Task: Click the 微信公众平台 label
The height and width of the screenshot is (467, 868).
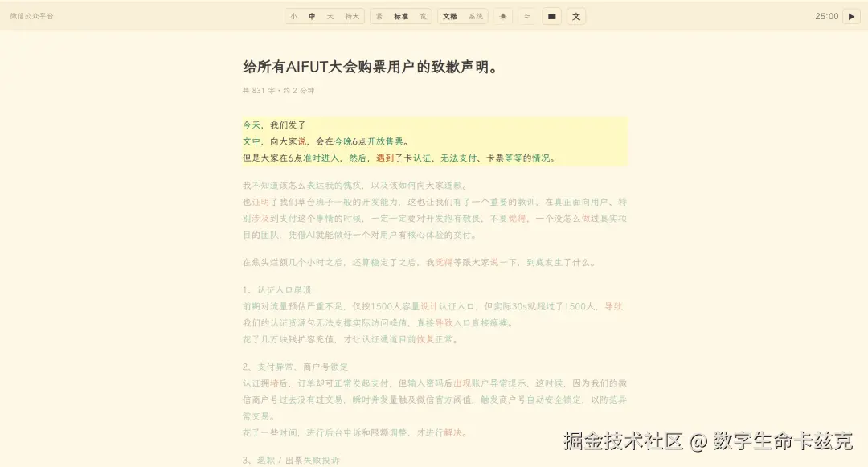Action: [31, 15]
